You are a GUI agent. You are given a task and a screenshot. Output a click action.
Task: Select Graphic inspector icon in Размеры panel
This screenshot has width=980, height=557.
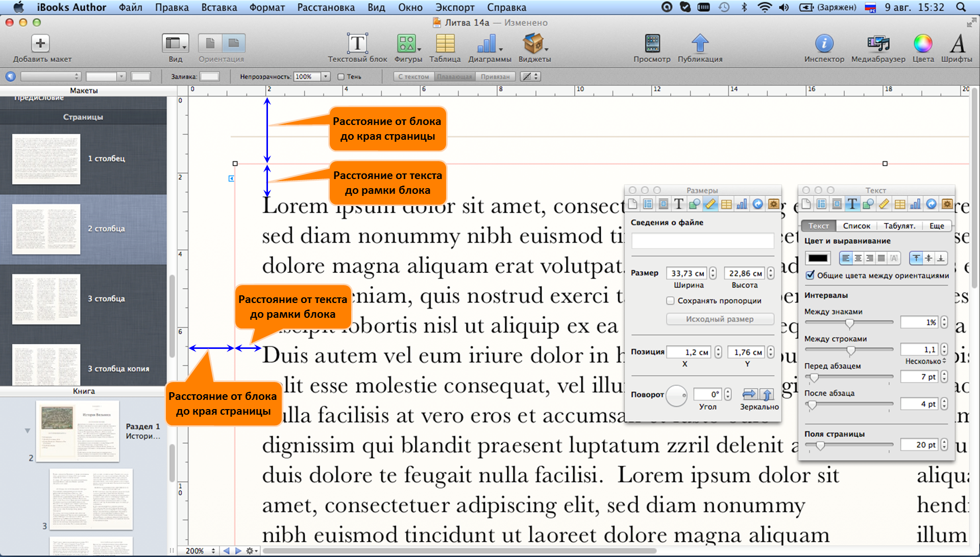[x=695, y=205]
